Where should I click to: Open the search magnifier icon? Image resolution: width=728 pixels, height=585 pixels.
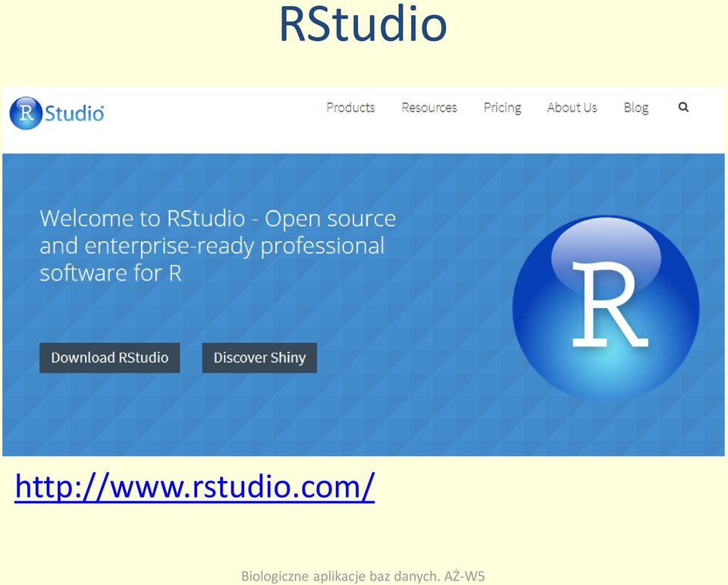click(x=683, y=107)
